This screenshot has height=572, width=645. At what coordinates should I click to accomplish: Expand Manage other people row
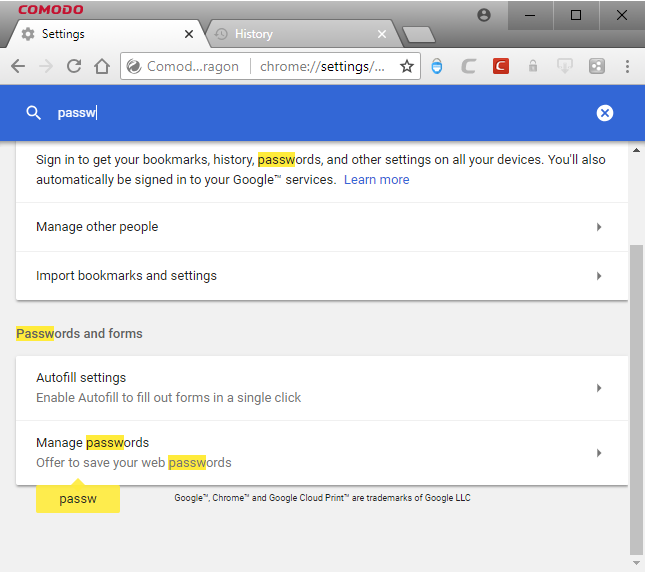[x=322, y=227]
